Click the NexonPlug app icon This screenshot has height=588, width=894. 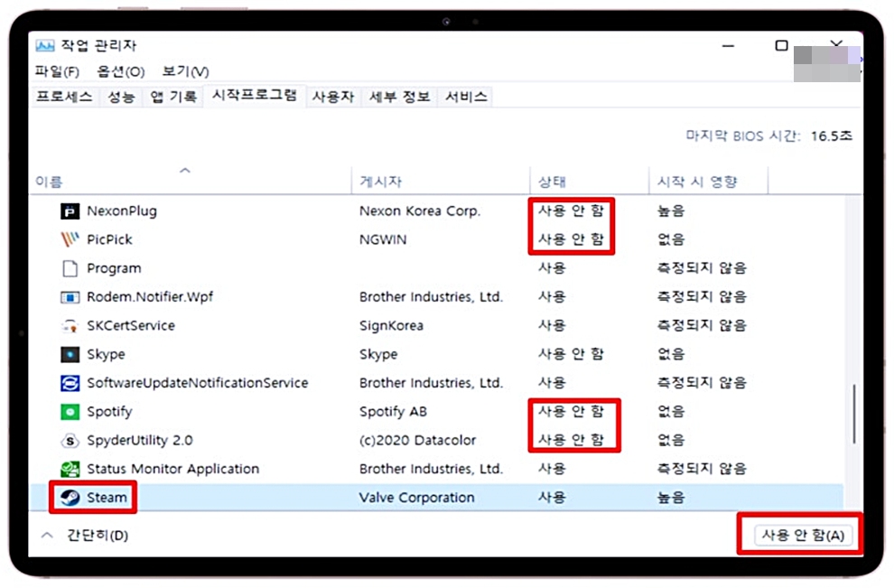click(70, 211)
